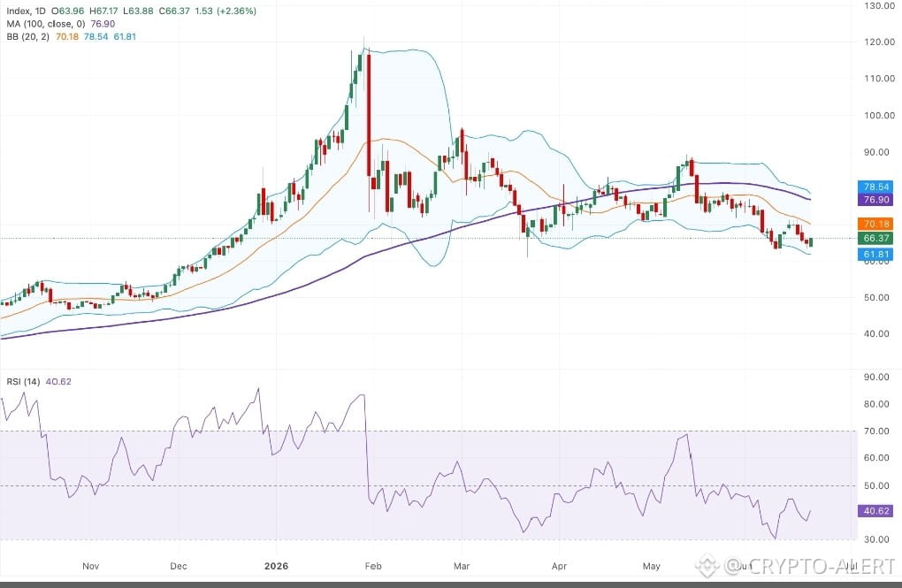Click the 60.00 RSI axis label
902x588 pixels.
(876, 458)
